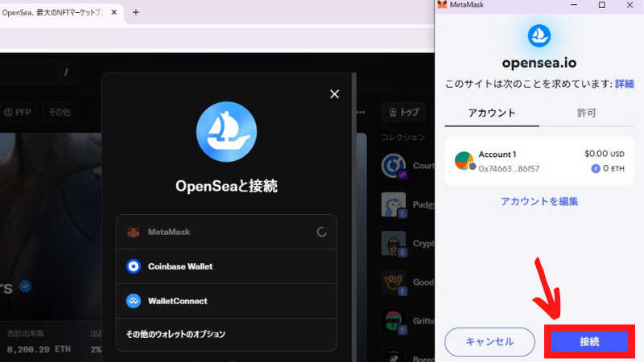Image resolution: width=644 pixels, height=362 pixels.
Task: Click the コレクション column header
Action: tap(403, 137)
